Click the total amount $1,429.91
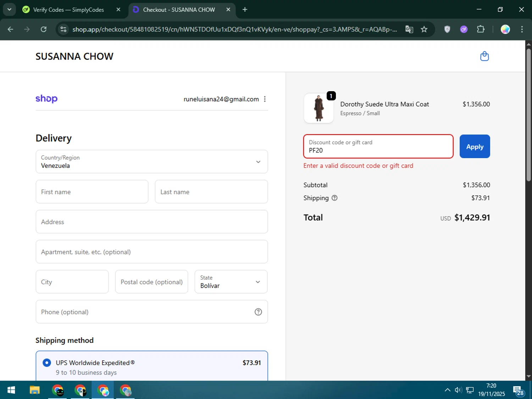Viewport: 532px width, 399px height. coord(472,217)
